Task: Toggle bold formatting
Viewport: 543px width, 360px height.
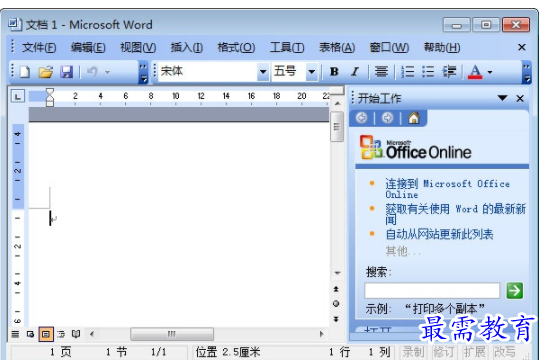Action: pos(334,72)
